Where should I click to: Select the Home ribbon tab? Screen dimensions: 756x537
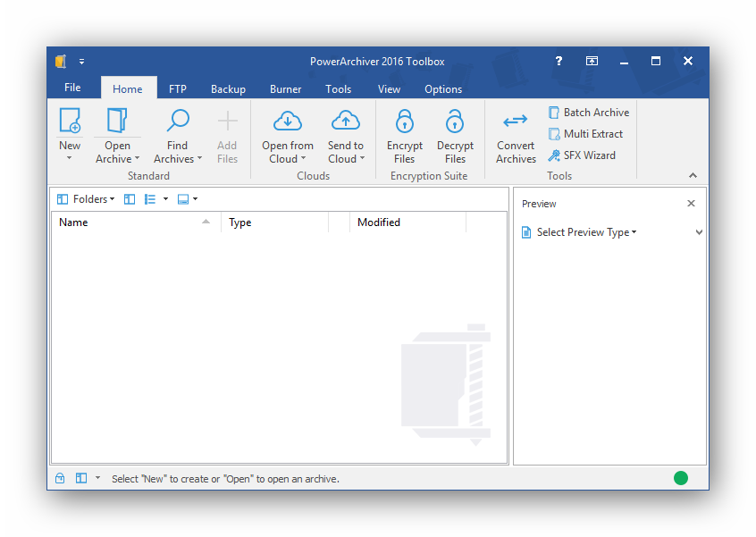point(127,88)
